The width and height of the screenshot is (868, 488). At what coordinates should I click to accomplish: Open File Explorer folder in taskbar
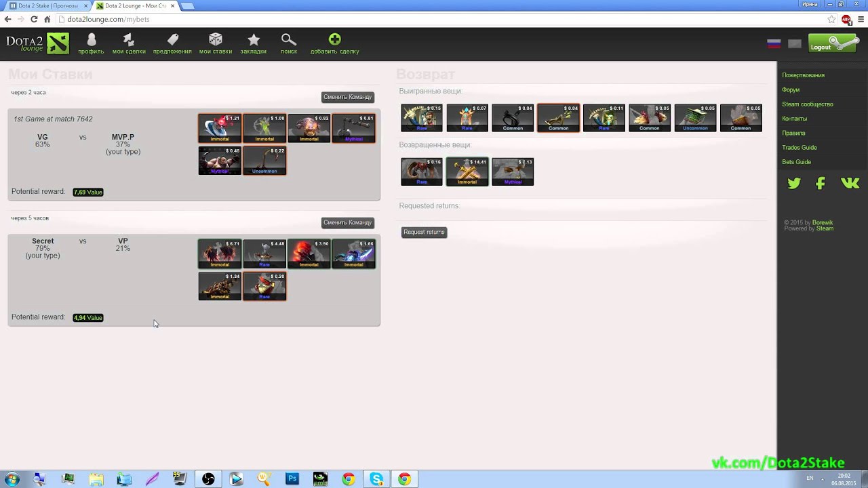[96, 479]
